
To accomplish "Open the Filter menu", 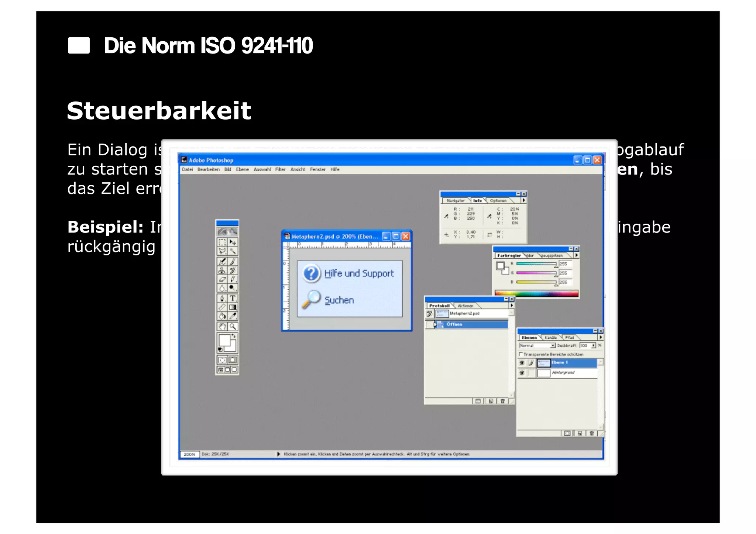I will [280, 169].
